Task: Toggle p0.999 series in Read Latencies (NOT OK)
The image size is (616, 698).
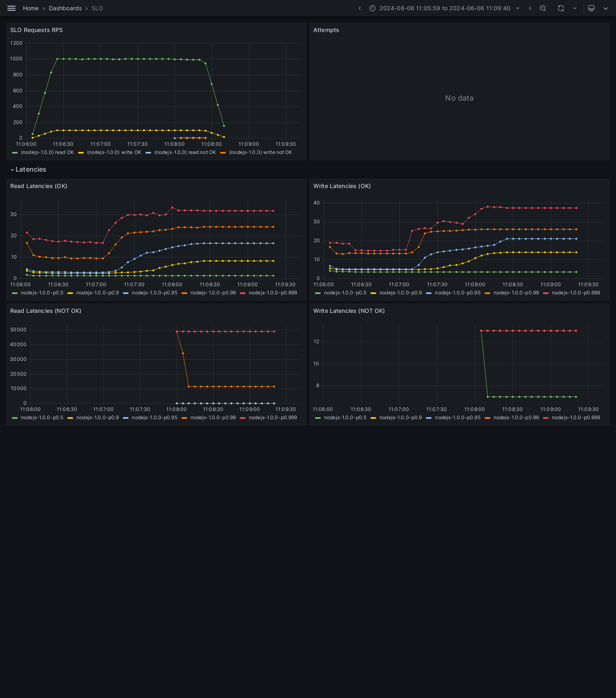Action: pos(273,418)
